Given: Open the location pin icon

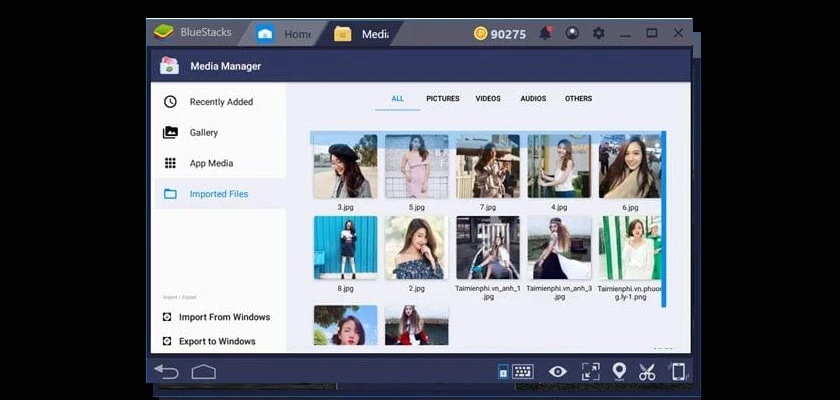Looking at the screenshot, I should (x=619, y=371).
